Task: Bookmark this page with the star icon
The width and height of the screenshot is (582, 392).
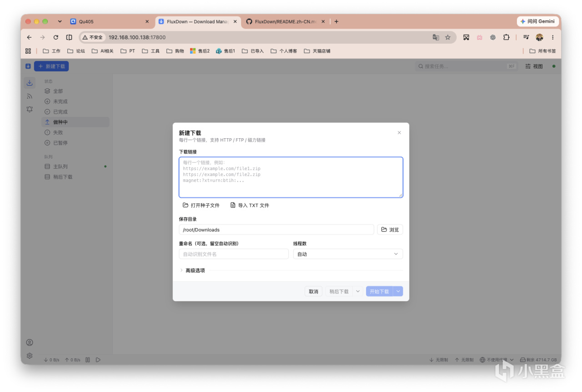Action: coord(448,37)
